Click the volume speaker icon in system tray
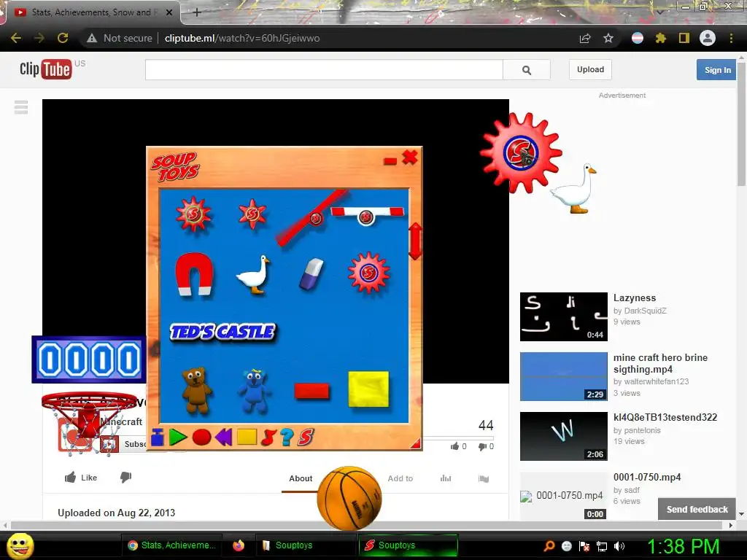The width and height of the screenshot is (747, 560). (619, 546)
